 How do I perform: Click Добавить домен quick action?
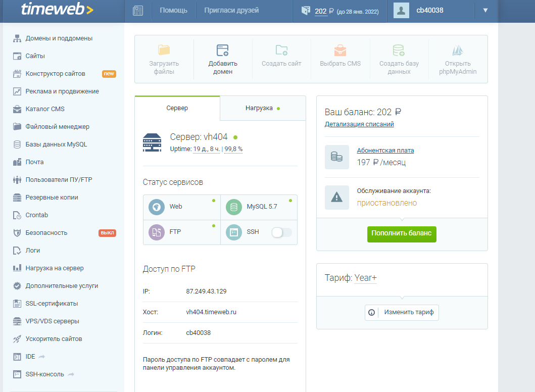223,60
